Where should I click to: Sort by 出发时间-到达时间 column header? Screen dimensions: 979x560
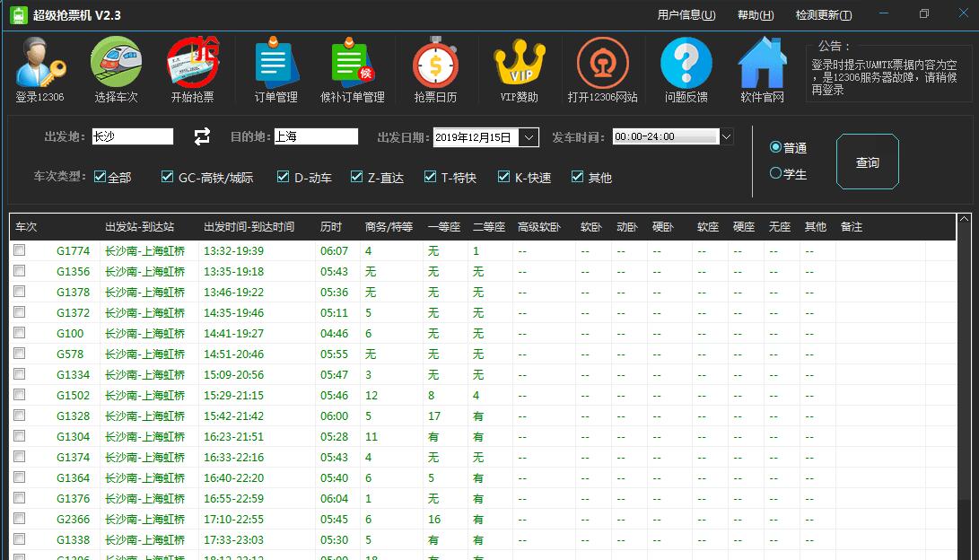249,227
